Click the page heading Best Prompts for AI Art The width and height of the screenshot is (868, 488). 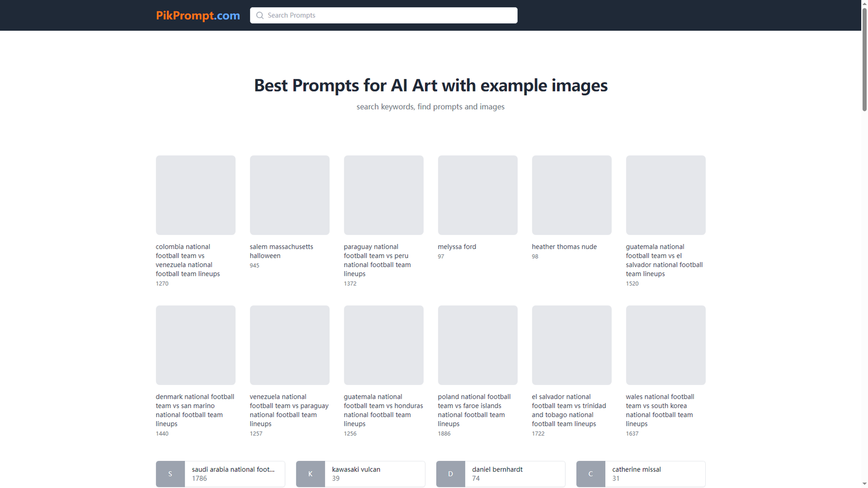click(x=430, y=86)
